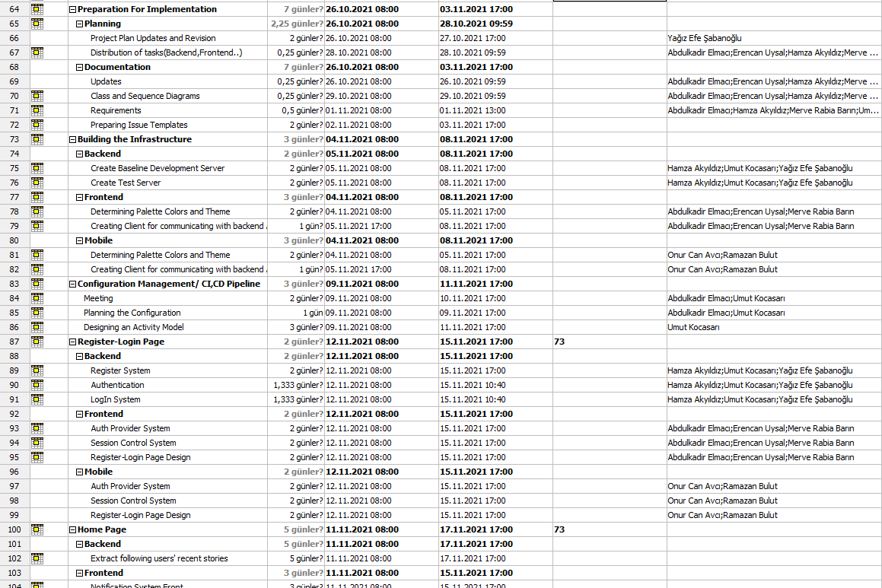Collapse the Preparation For Implementation group

tap(72, 10)
